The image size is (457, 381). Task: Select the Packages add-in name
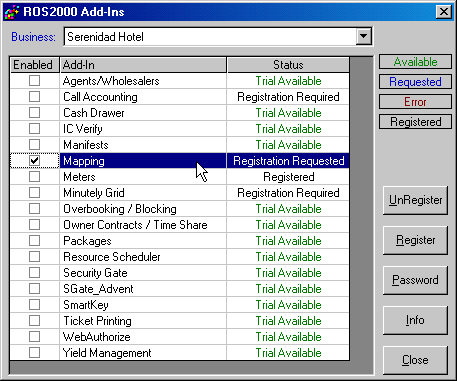click(87, 241)
